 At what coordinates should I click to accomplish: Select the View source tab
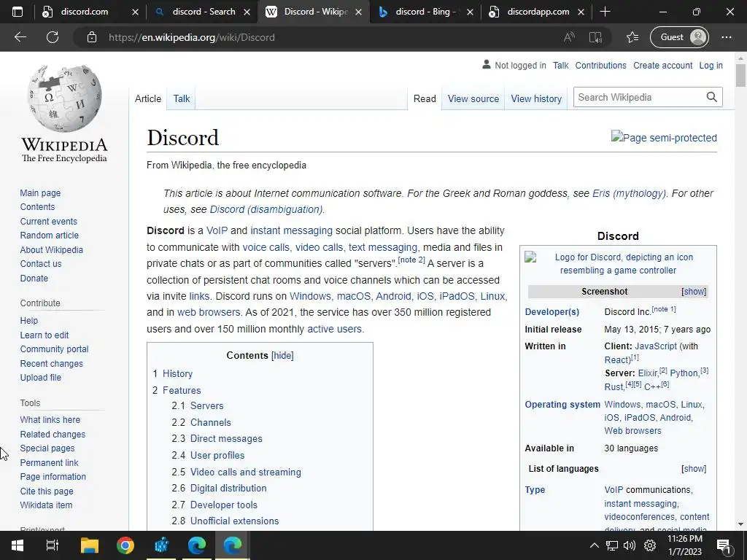coord(473,98)
